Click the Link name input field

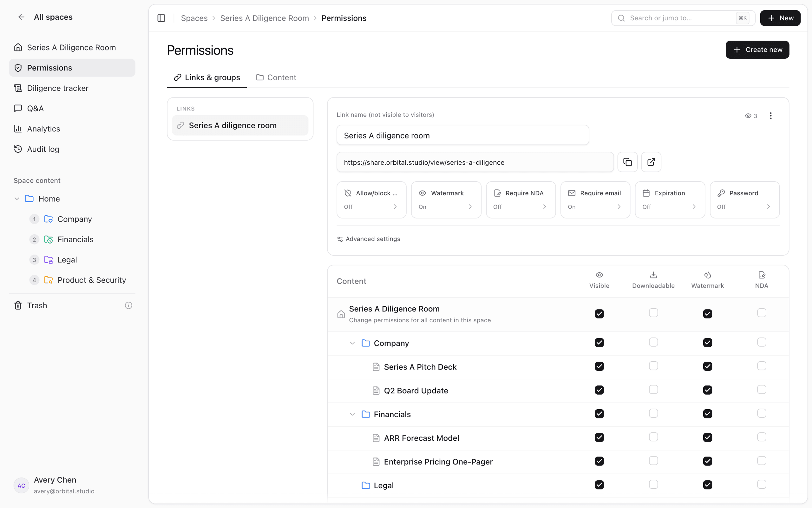point(463,135)
